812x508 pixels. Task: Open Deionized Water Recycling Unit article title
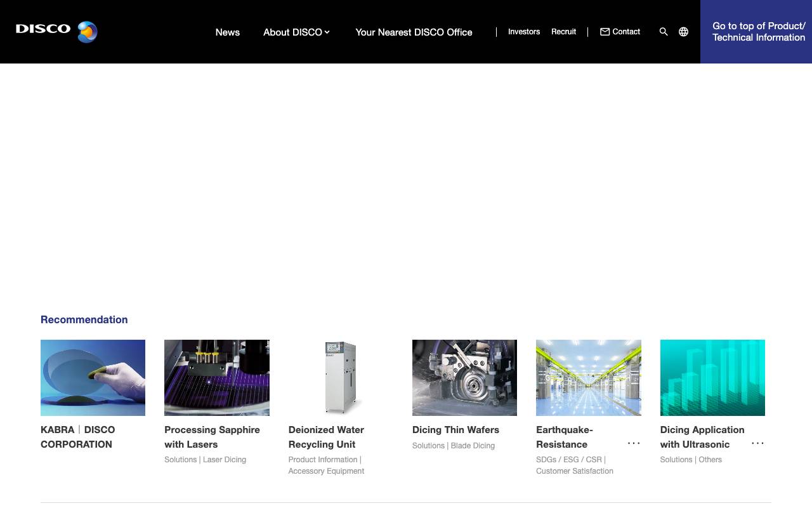pos(326,437)
